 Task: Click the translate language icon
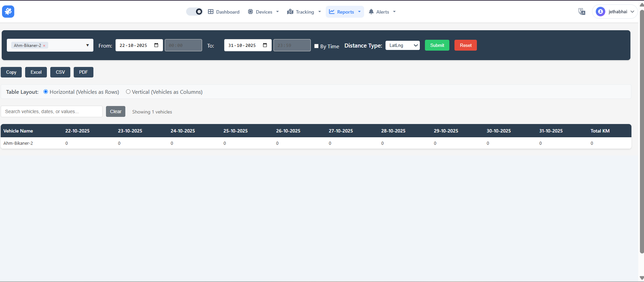(x=582, y=12)
